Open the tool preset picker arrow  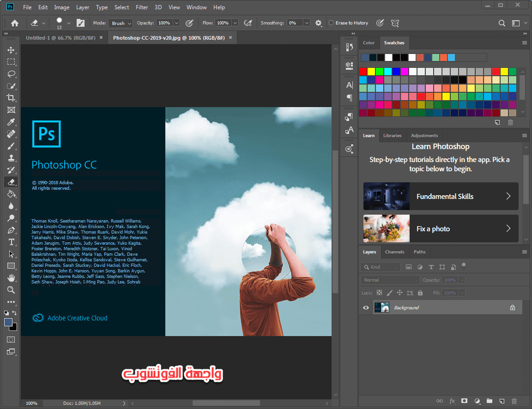point(43,23)
